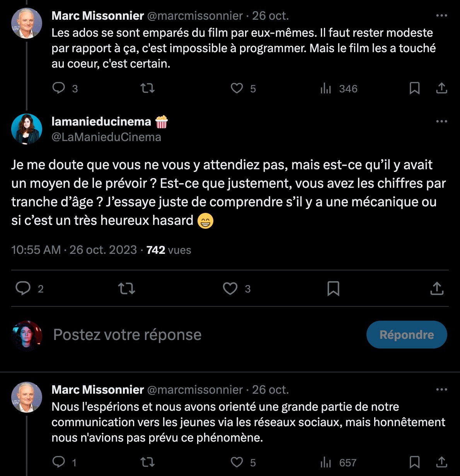Like the top Marc Missonnier tweet
This screenshot has height=476, width=460.
(x=237, y=88)
